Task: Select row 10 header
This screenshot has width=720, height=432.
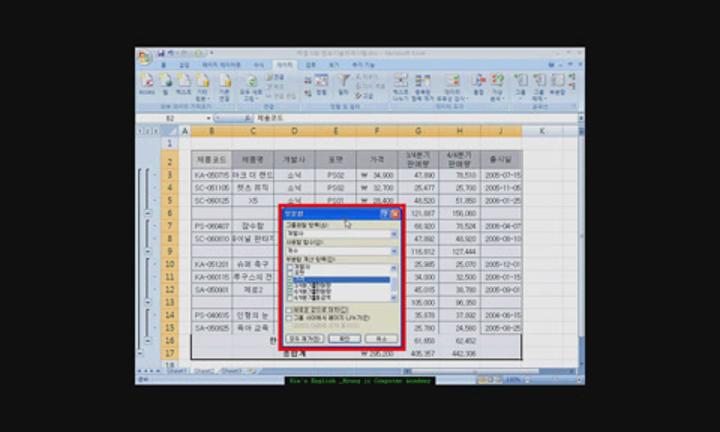Action: (170, 264)
